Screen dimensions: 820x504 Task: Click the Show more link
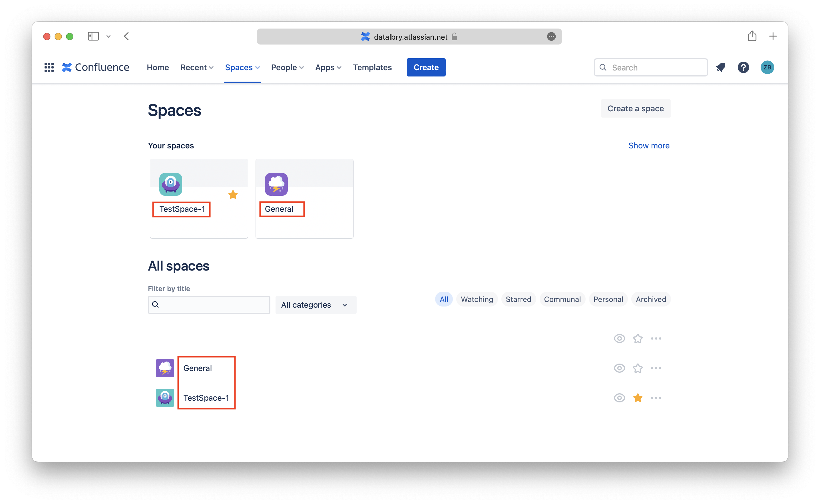click(x=649, y=145)
